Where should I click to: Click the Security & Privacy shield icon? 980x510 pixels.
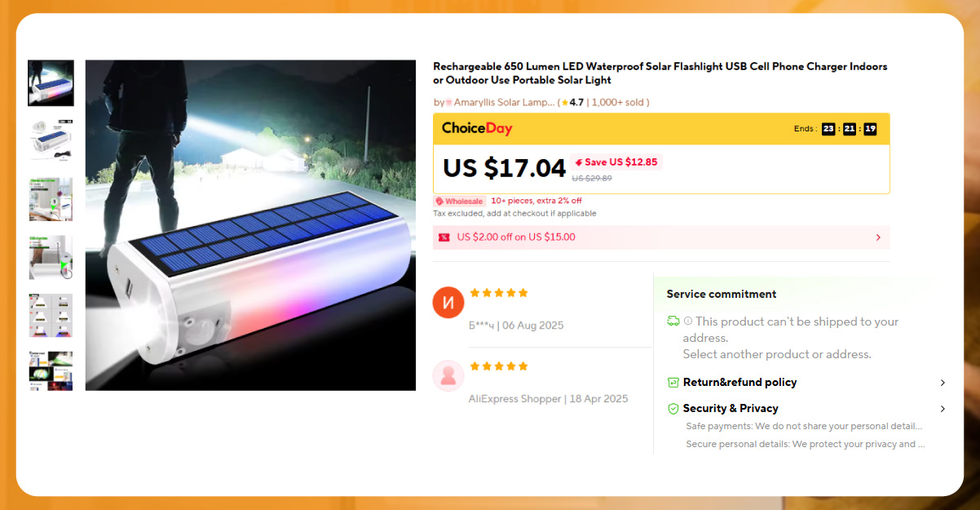673,408
